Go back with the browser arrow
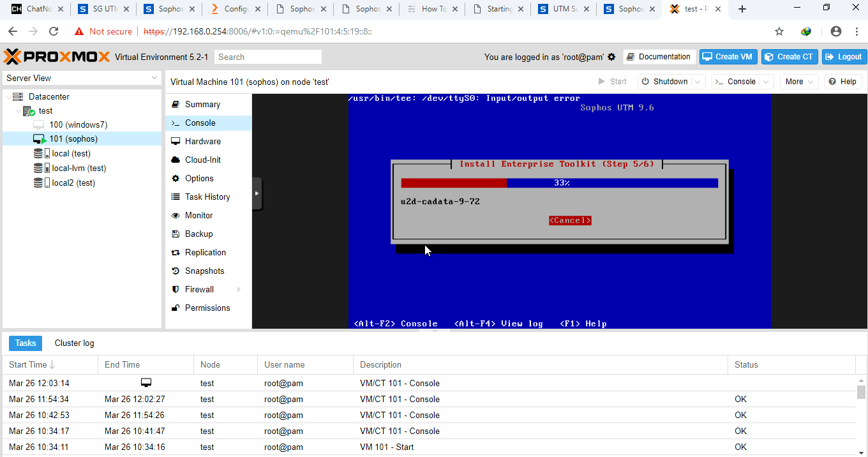This screenshot has width=868, height=457. click(13, 31)
